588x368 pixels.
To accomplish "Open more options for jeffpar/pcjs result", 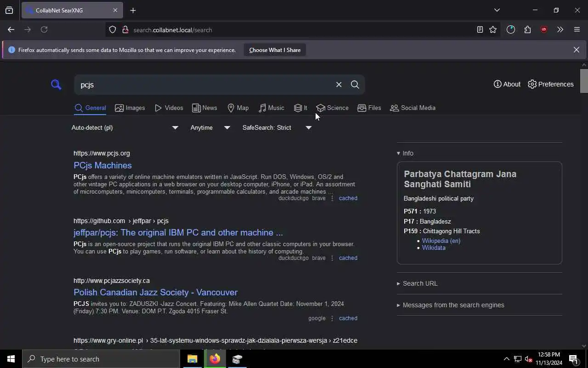I will pos(332,258).
